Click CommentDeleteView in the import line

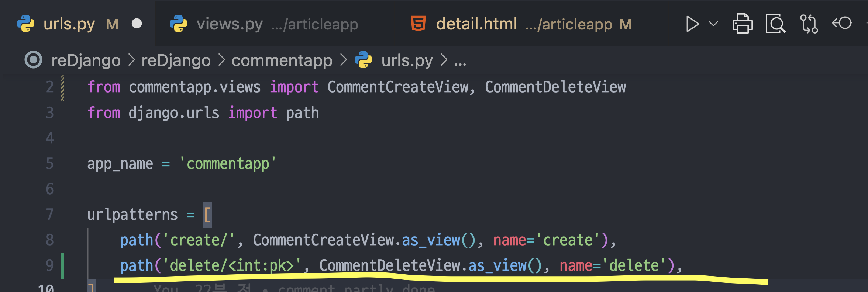point(555,87)
